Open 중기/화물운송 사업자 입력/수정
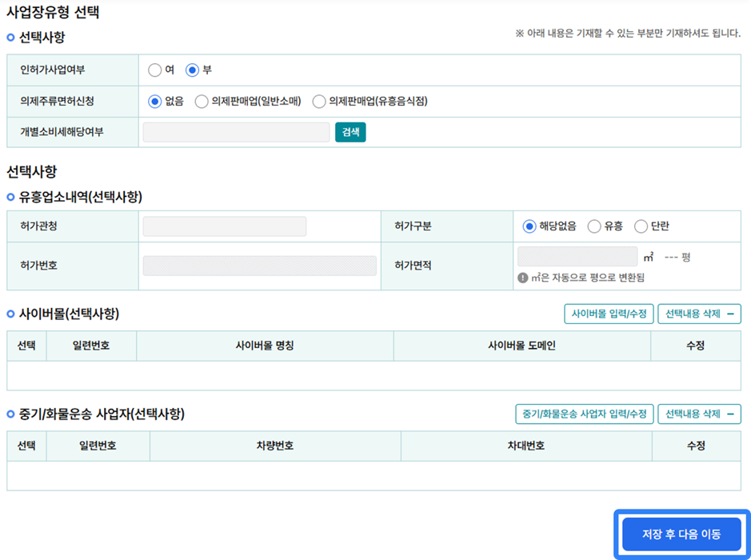Image resolution: width=751 pixels, height=560 pixels. click(x=584, y=414)
